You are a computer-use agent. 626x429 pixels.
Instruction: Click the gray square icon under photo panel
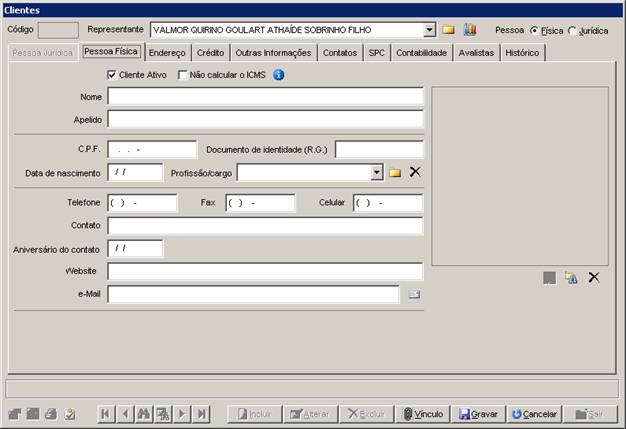pyautogui.click(x=549, y=278)
